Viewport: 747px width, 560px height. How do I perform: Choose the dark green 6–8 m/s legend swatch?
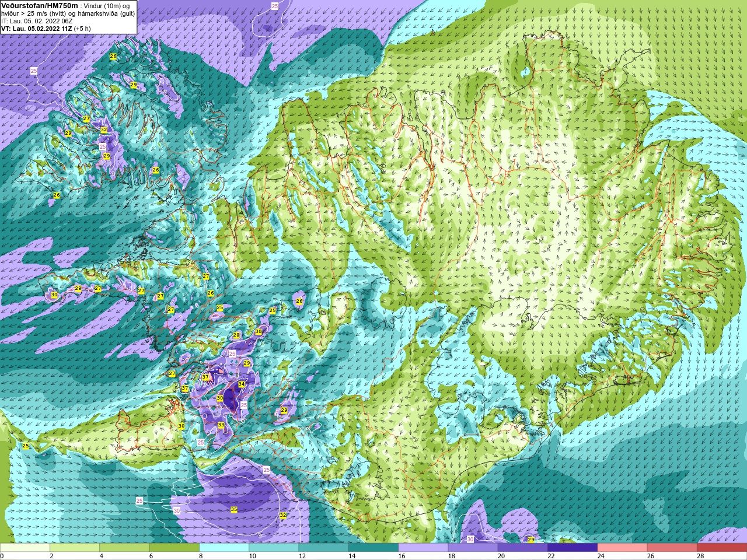174,548
